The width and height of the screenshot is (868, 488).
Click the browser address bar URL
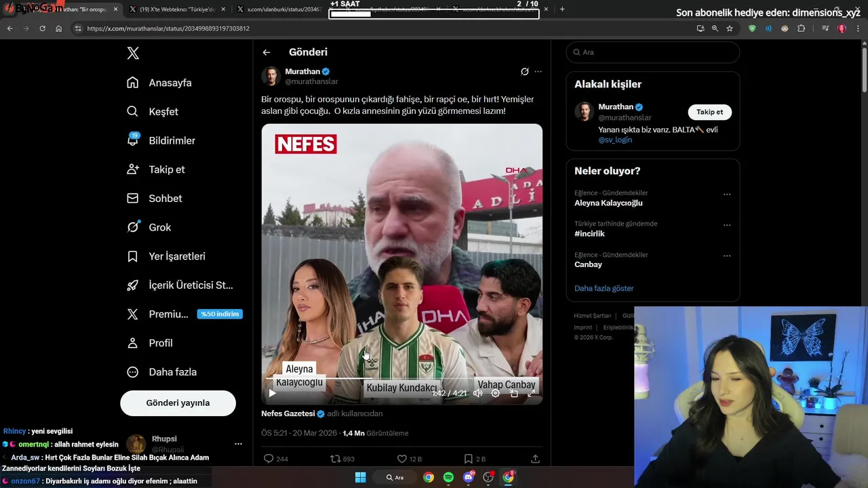point(168,28)
